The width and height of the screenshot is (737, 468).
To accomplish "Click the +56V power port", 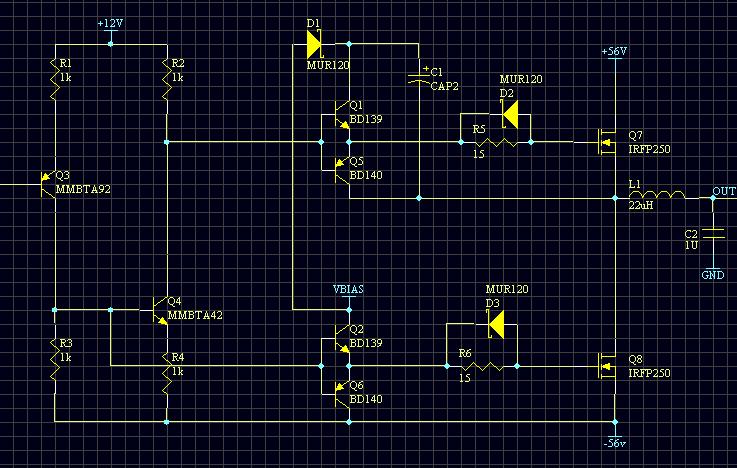I will point(614,52).
